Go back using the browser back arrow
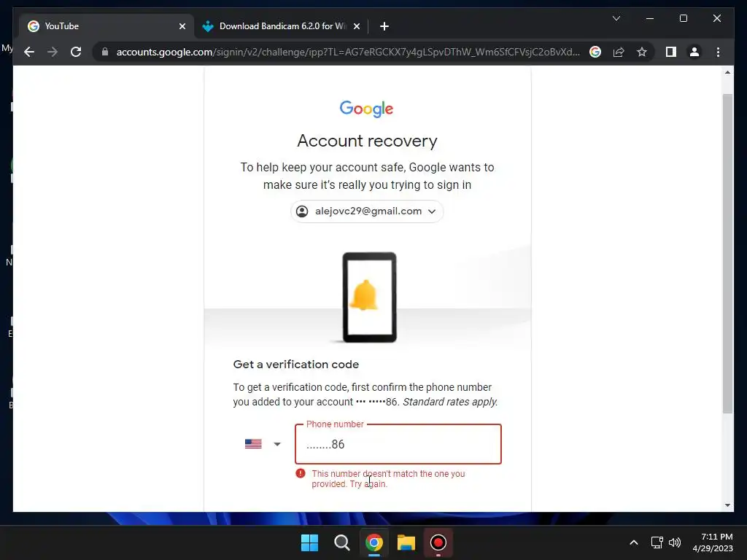 click(x=29, y=52)
